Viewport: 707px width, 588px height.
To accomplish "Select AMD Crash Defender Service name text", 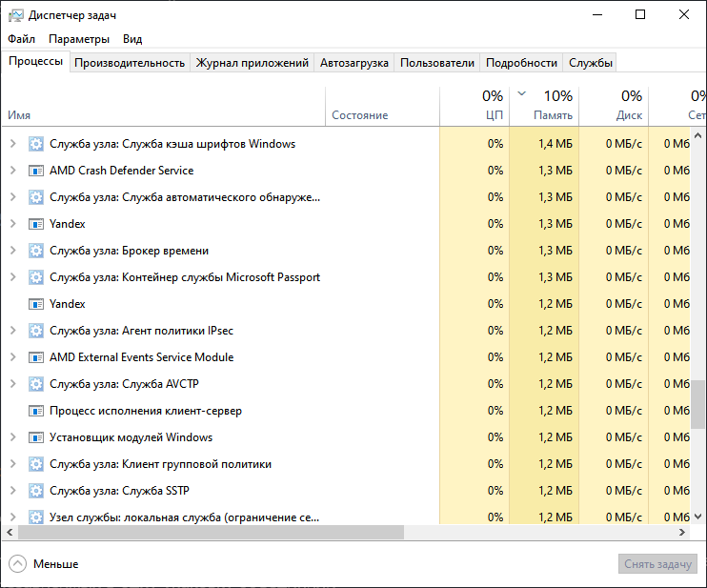I will pos(121,171).
